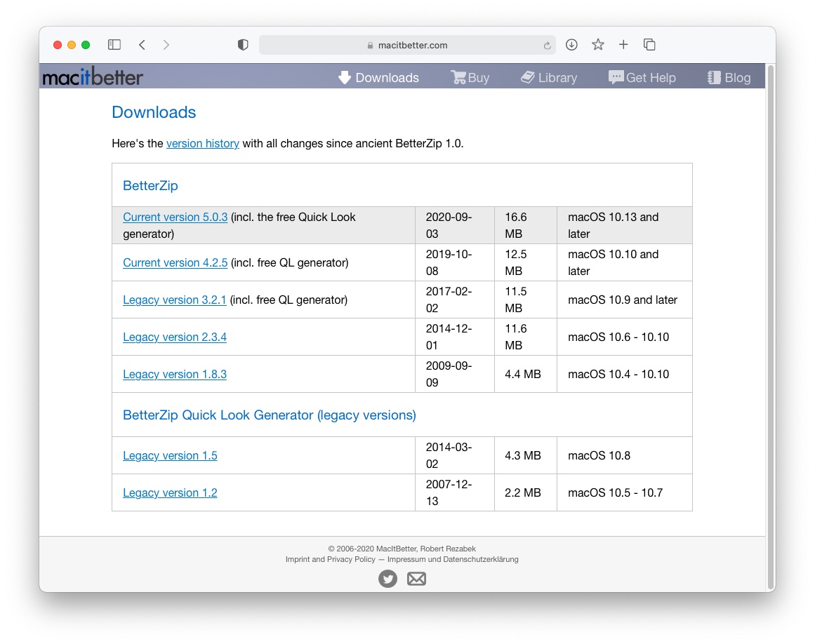Open the Get Help navigation item
The height and width of the screenshot is (644, 815).
coord(642,77)
